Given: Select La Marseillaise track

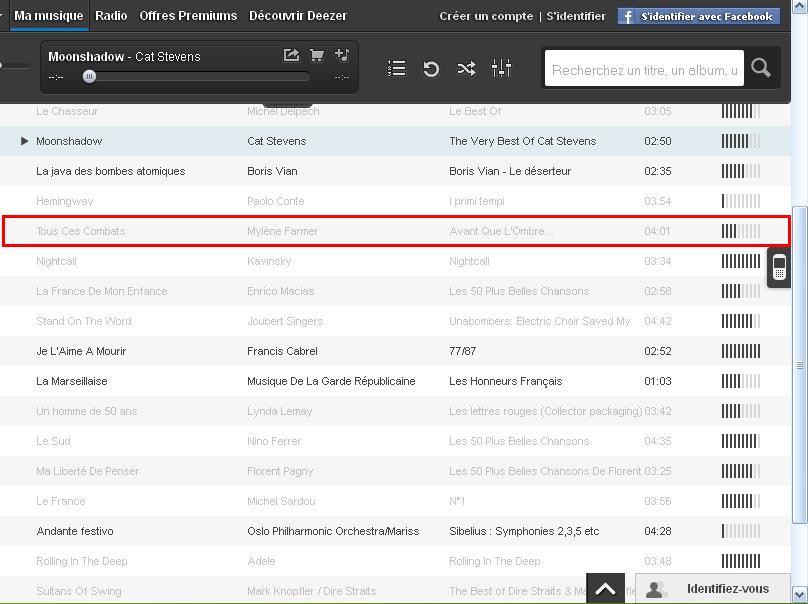Looking at the screenshot, I should click(x=72, y=381).
